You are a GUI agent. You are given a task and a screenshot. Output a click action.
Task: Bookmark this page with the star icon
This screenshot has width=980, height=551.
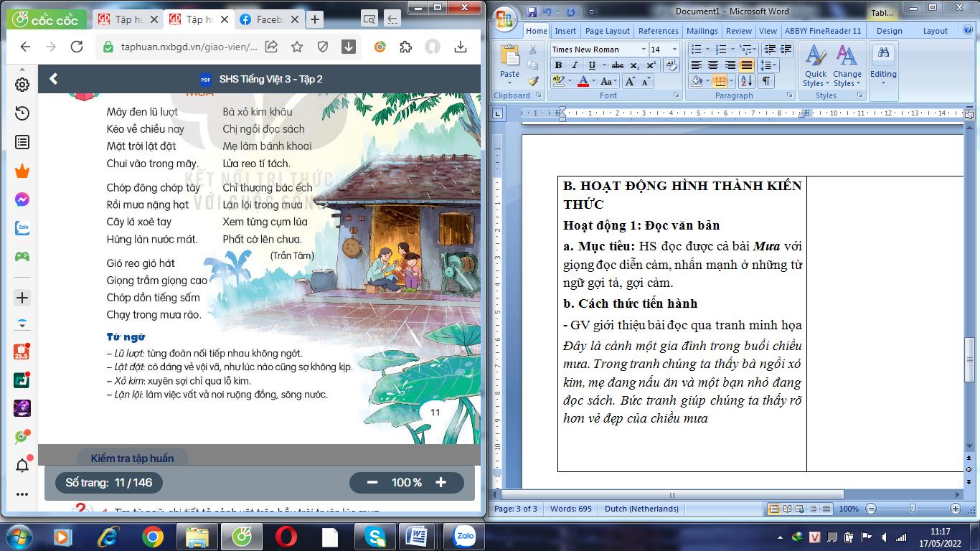[297, 47]
